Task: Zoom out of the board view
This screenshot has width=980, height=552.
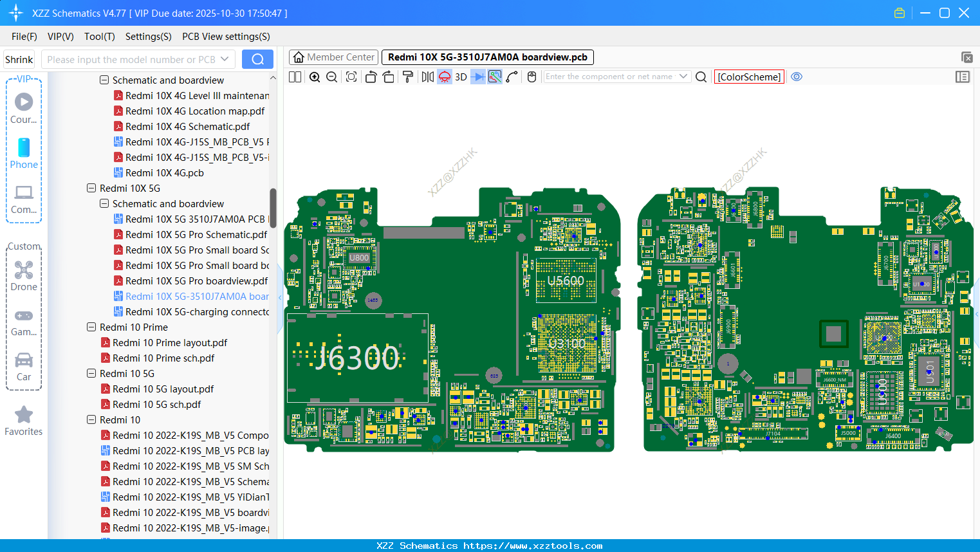Action: pos(331,77)
